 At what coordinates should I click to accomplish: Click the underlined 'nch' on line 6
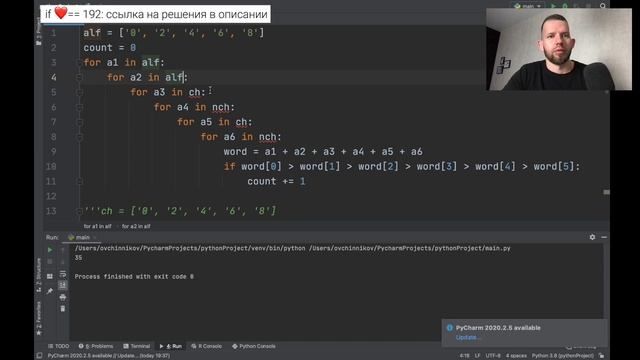(x=221, y=107)
